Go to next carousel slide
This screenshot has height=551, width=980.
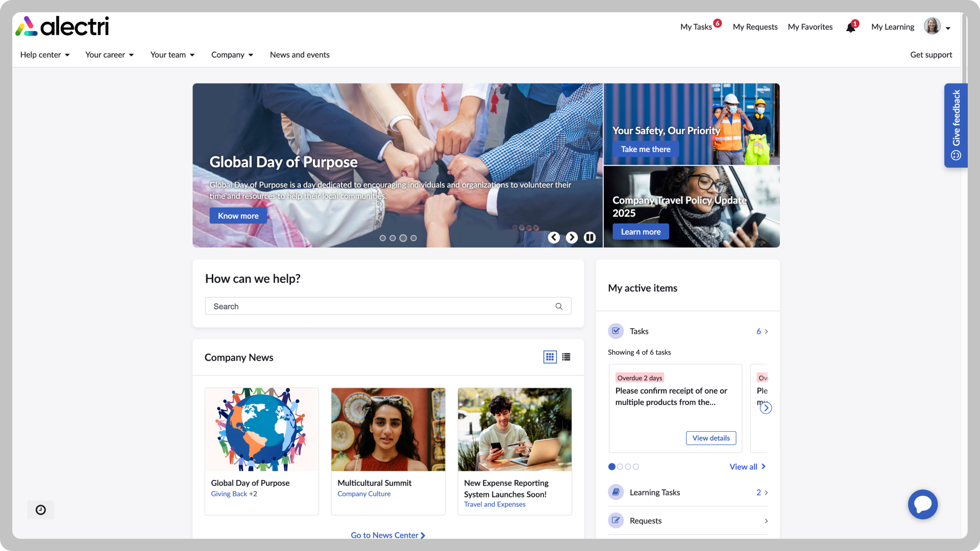(572, 237)
